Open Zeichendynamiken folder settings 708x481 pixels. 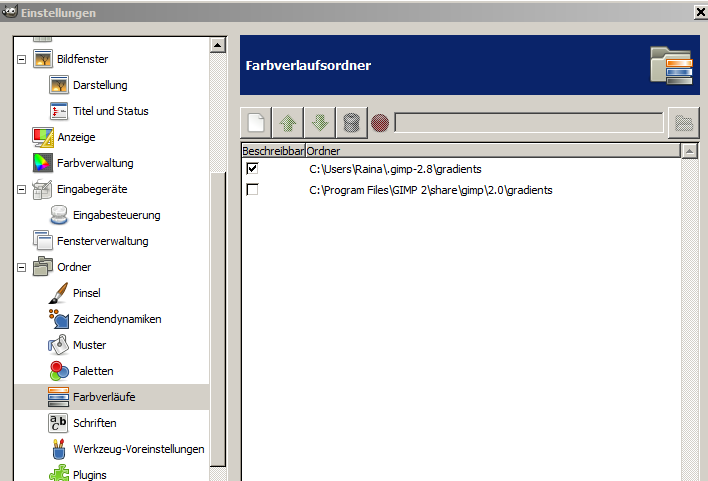click(x=117, y=319)
